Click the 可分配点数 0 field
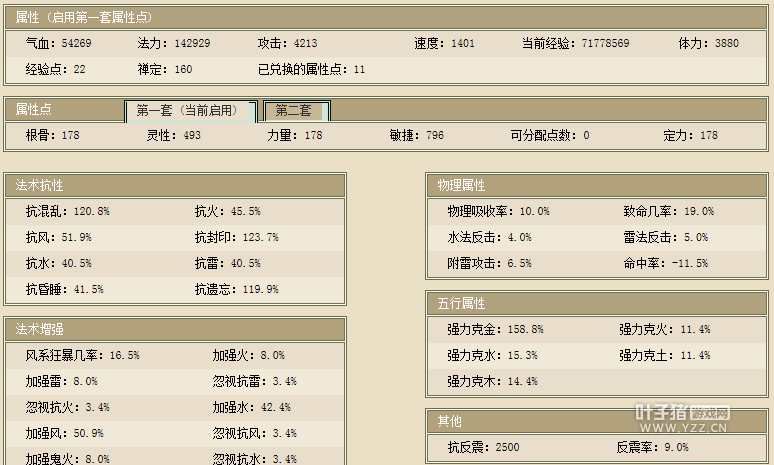 tap(550, 136)
